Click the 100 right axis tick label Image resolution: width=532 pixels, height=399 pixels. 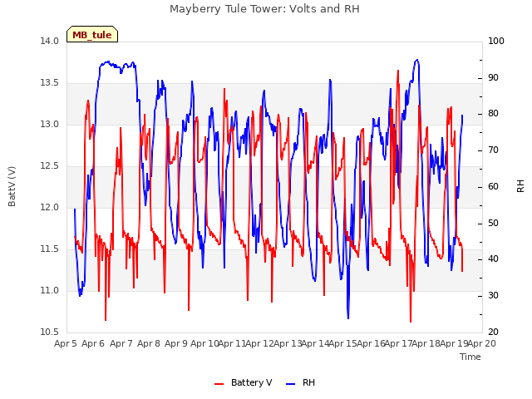(x=496, y=41)
